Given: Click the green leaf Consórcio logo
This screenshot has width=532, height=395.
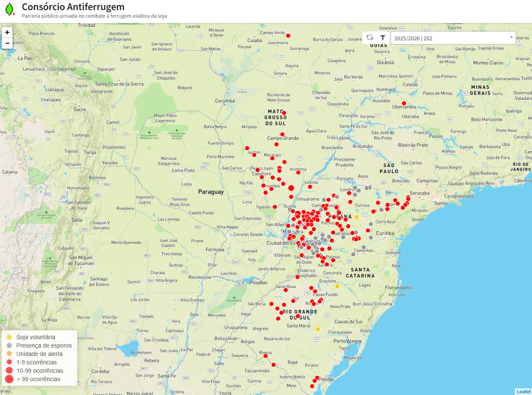Looking at the screenshot, I should (x=9, y=9).
